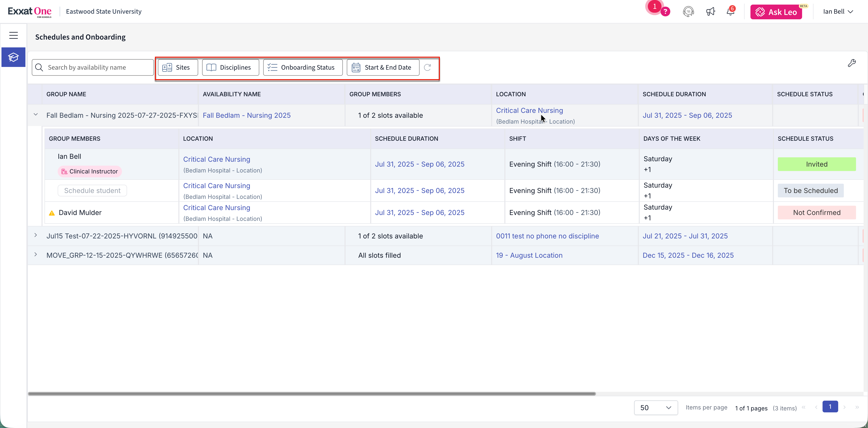Click the Schedule student button
This screenshot has height=428, width=868.
92,191
